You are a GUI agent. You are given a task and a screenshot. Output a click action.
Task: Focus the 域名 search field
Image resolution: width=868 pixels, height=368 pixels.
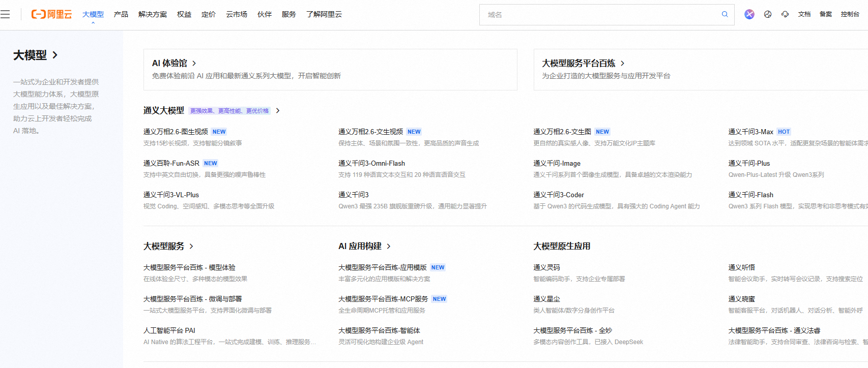coord(600,15)
